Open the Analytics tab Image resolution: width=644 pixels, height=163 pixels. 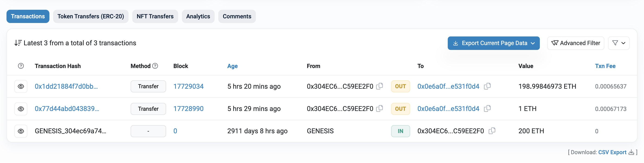198,16
